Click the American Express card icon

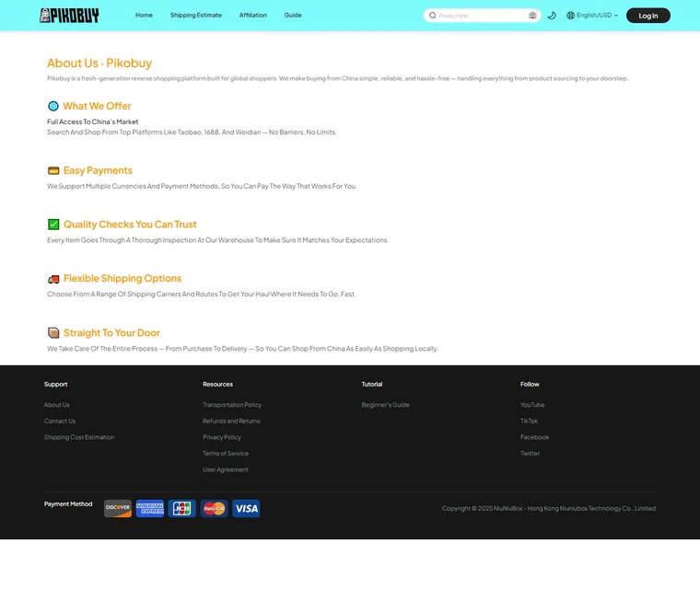click(x=150, y=508)
